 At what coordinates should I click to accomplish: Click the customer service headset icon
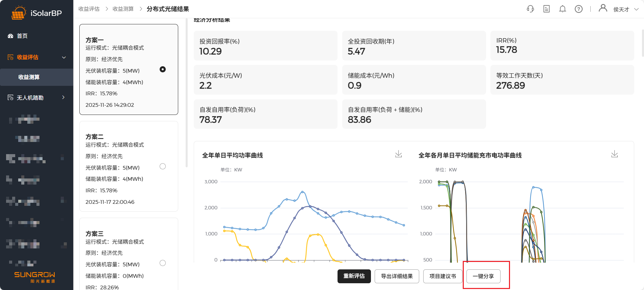coord(530,9)
